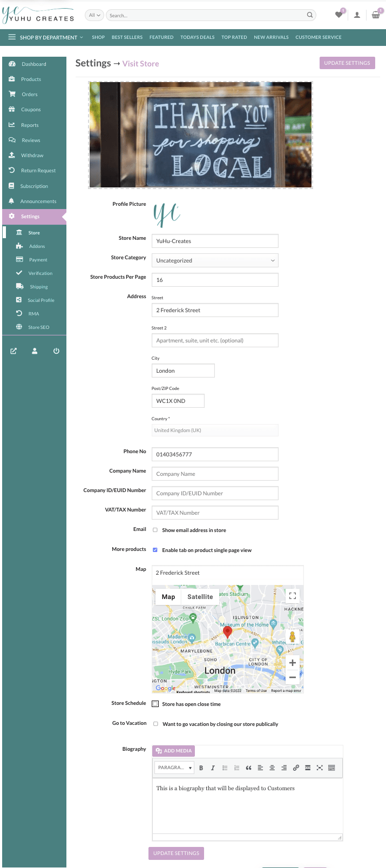The image size is (386, 868).
Task: Toggle the editor toolbar toggle icon
Action: [331, 768]
